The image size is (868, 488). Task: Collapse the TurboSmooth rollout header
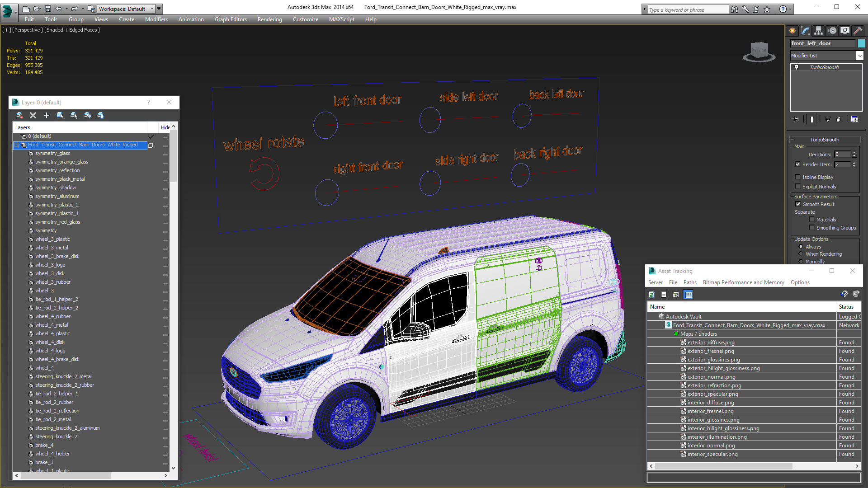point(825,140)
